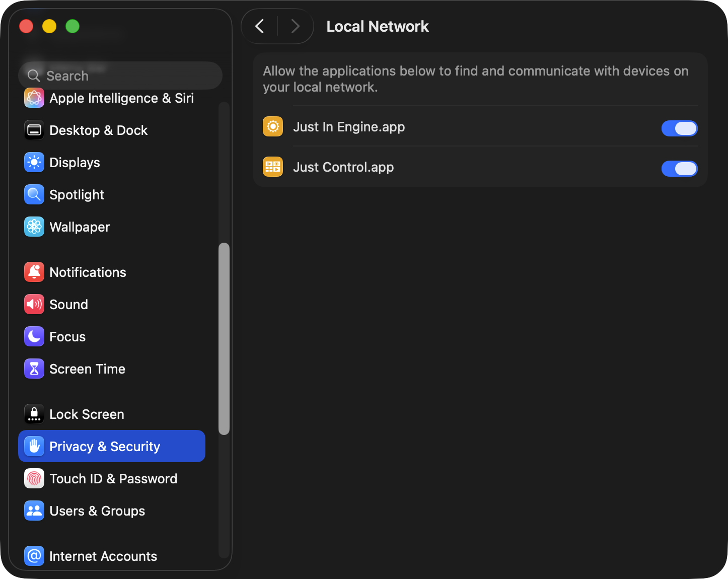Click the Spotlight magnifier icon
728x579 pixels.
click(x=34, y=195)
